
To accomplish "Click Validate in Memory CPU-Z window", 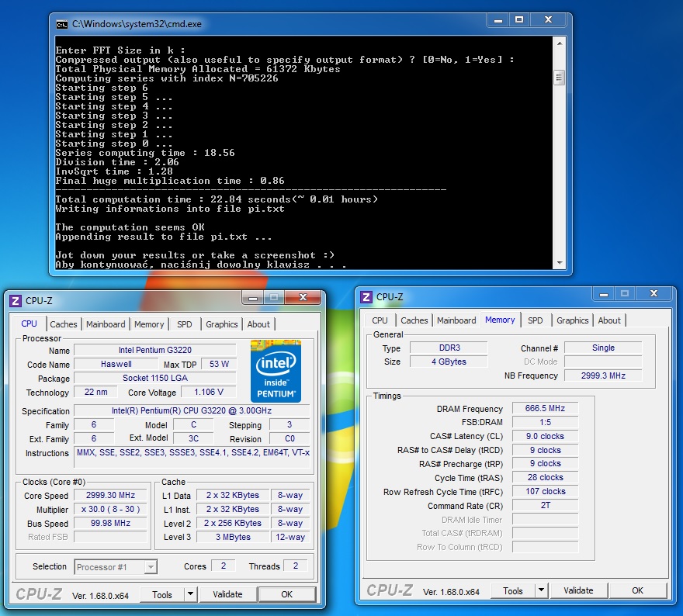I will 578,590.
